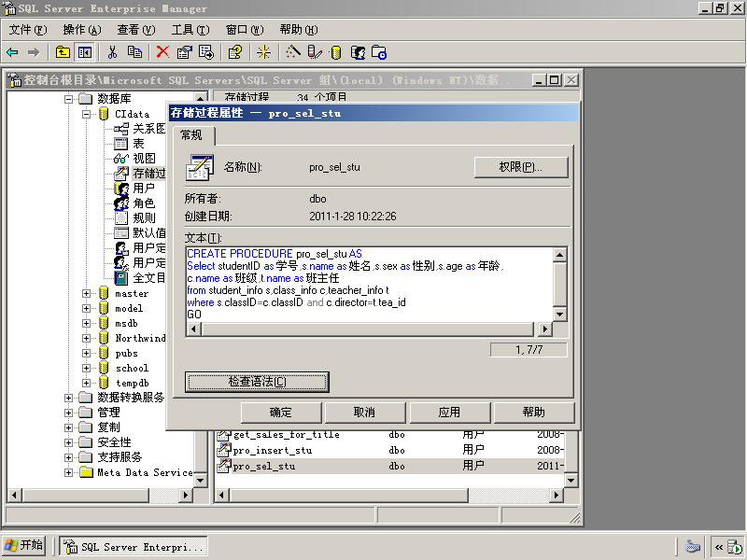The image size is (747, 560).
Task: Open the 操作(A) menu
Action: point(82,30)
